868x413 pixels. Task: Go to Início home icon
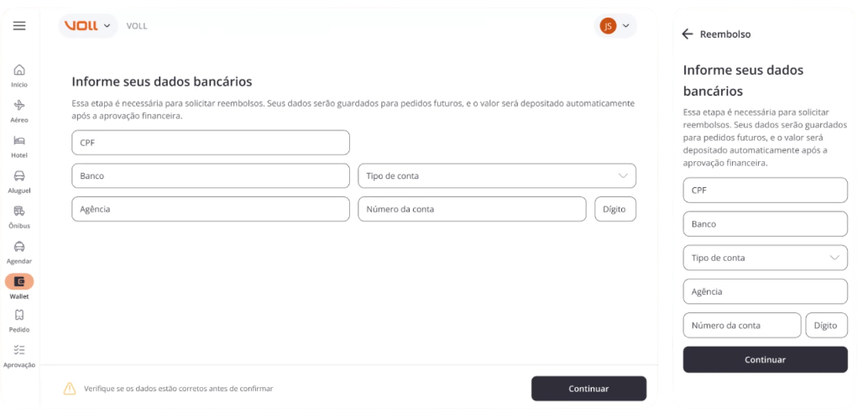(x=19, y=71)
